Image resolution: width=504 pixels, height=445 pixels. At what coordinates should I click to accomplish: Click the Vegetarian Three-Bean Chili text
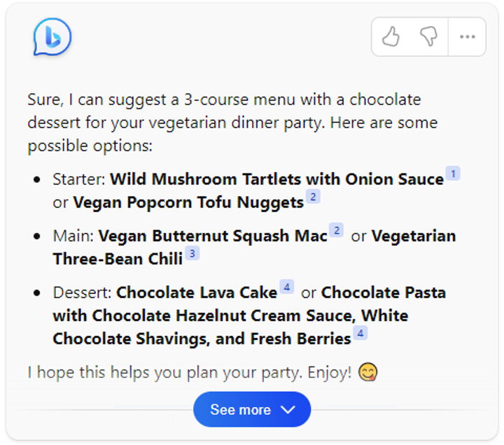point(118,259)
